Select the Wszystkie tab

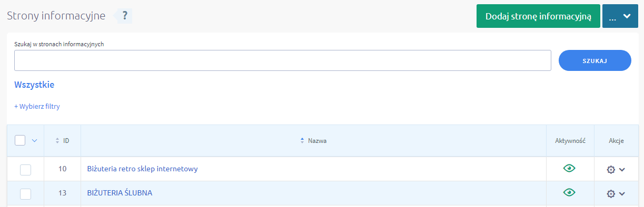34,85
